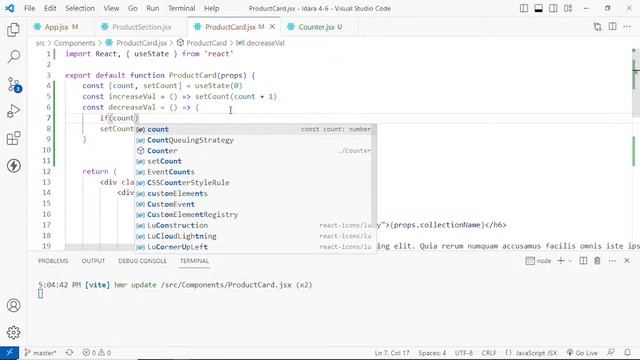Select the count suggestion

pyautogui.click(x=253, y=129)
